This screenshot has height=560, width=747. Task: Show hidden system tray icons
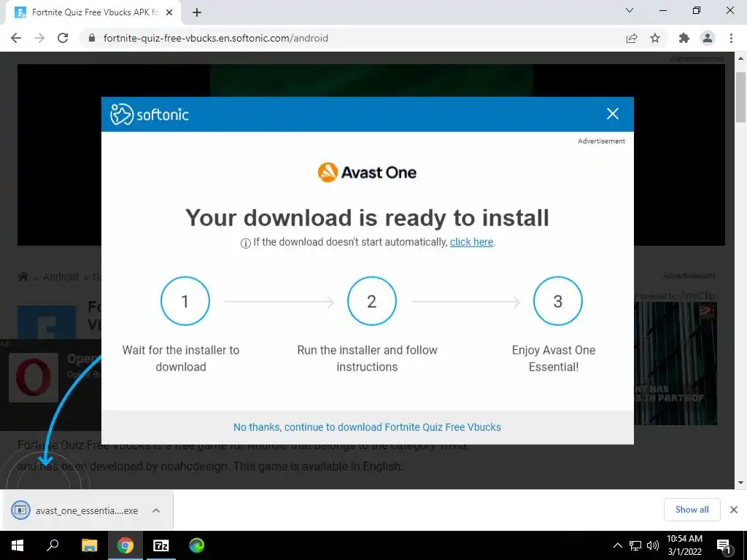pyautogui.click(x=617, y=545)
